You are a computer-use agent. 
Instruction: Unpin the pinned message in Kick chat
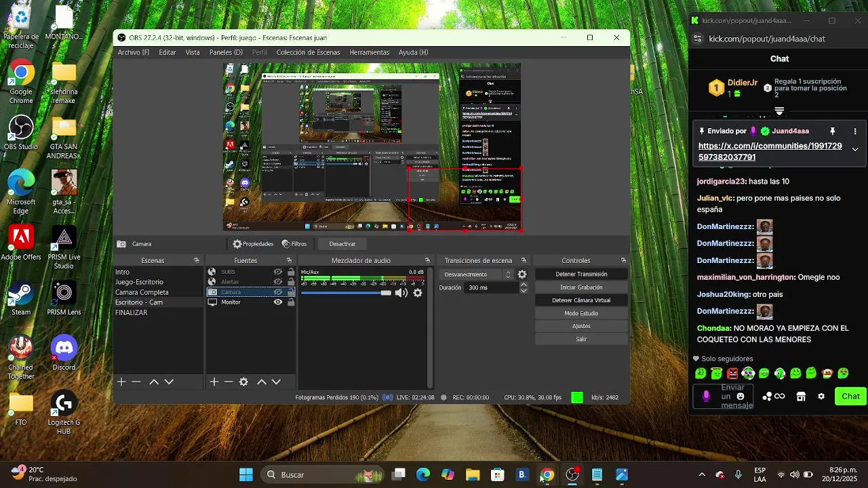pos(833,131)
